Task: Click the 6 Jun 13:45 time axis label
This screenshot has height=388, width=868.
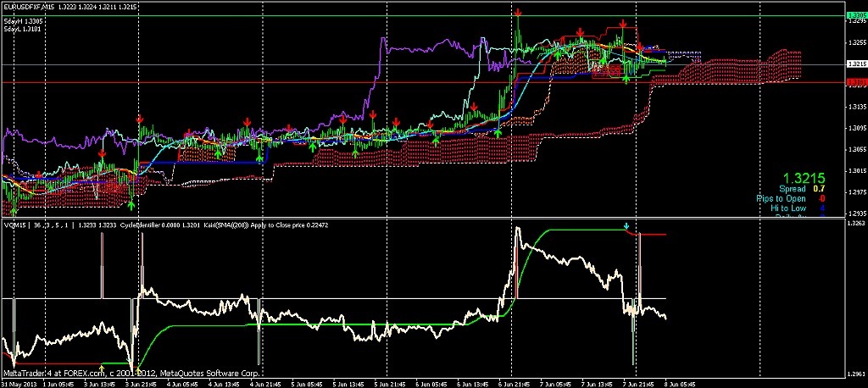Action: pos(474,384)
